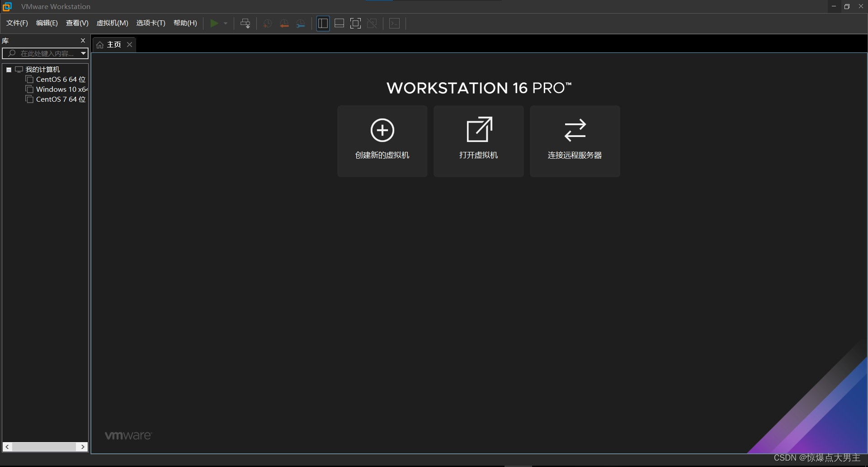Click 创建新的虚拟机 button
The height and width of the screenshot is (467, 868).
[382, 141]
